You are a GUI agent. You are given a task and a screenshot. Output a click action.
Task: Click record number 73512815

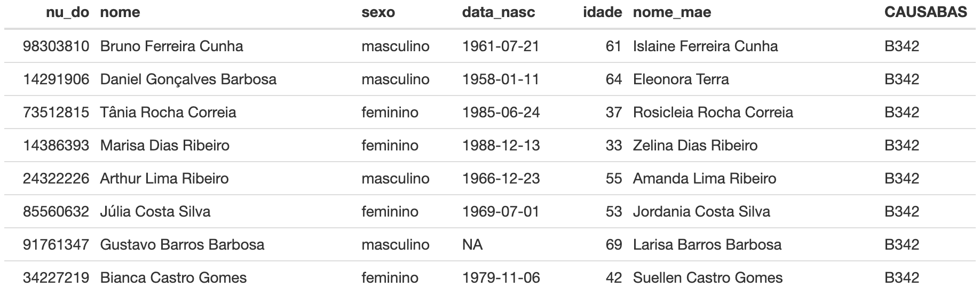click(x=56, y=112)
